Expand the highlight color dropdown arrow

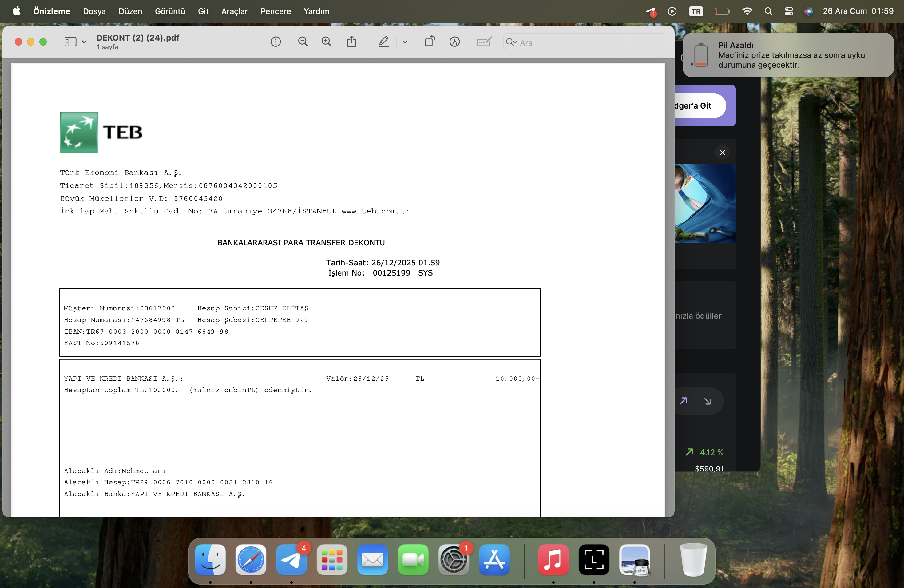tap(405, 42)
